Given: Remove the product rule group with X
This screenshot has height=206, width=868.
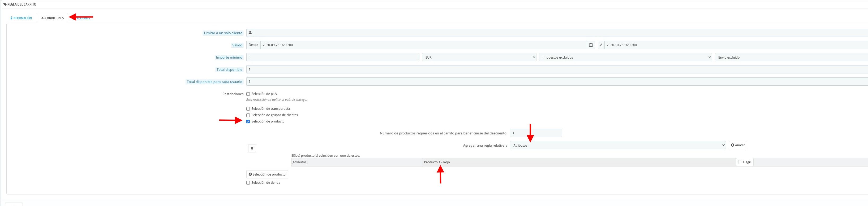Looking at the screenshot, I should click(252, 148).
